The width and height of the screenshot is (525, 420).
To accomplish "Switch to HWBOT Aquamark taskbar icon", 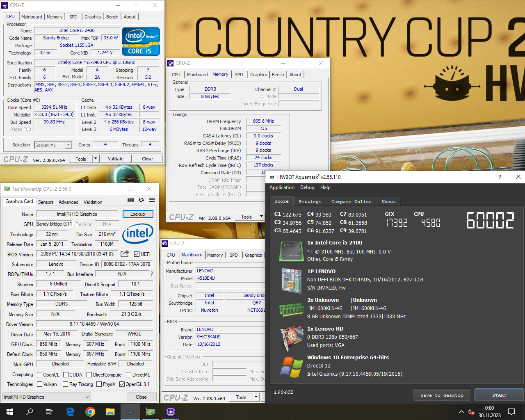I will [x=130, y=411].
